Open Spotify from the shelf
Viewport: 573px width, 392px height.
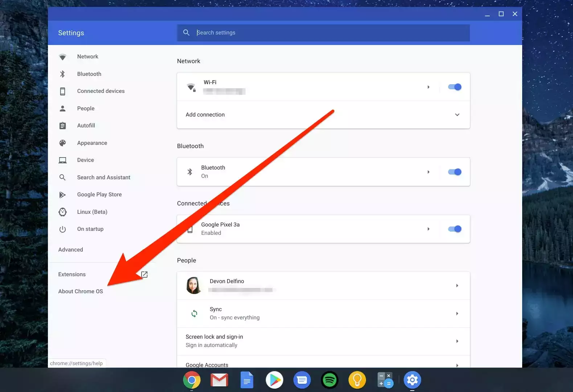coord(330,380)
